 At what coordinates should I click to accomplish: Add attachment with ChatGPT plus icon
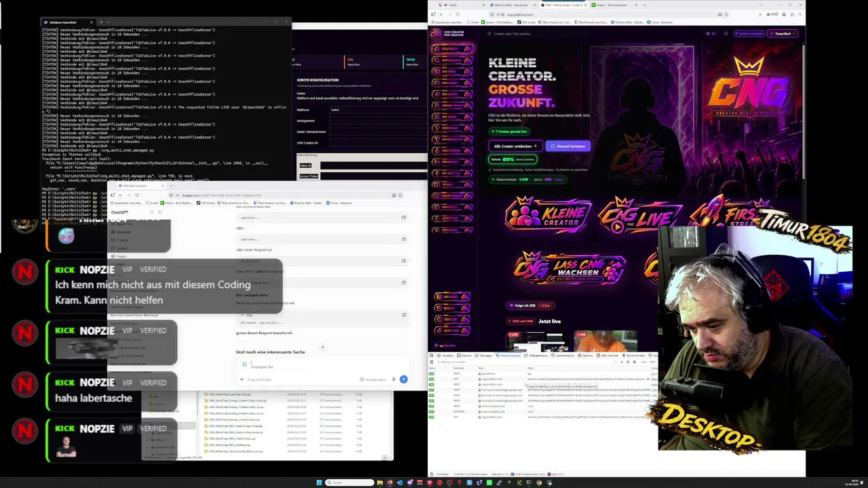(x=241, y=380)
